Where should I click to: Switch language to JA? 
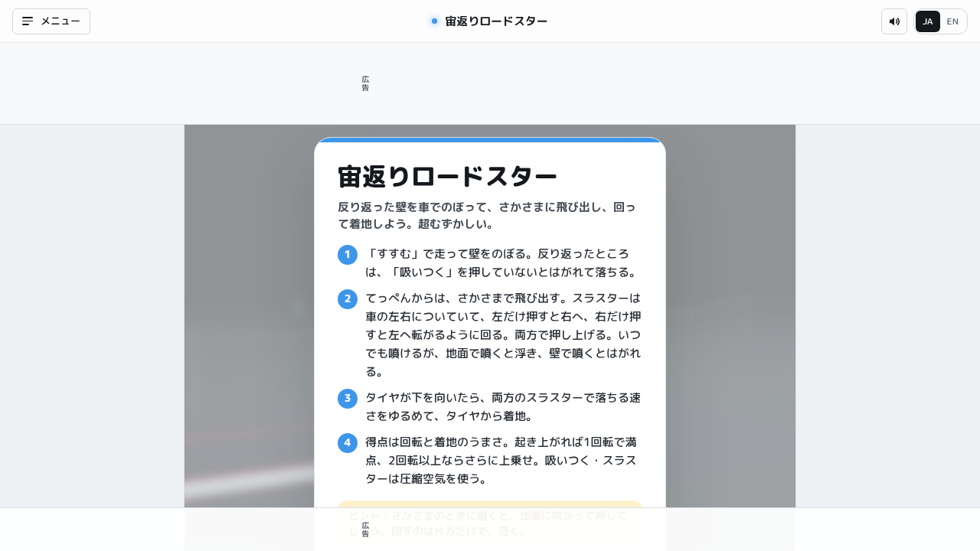coord(928,21)
